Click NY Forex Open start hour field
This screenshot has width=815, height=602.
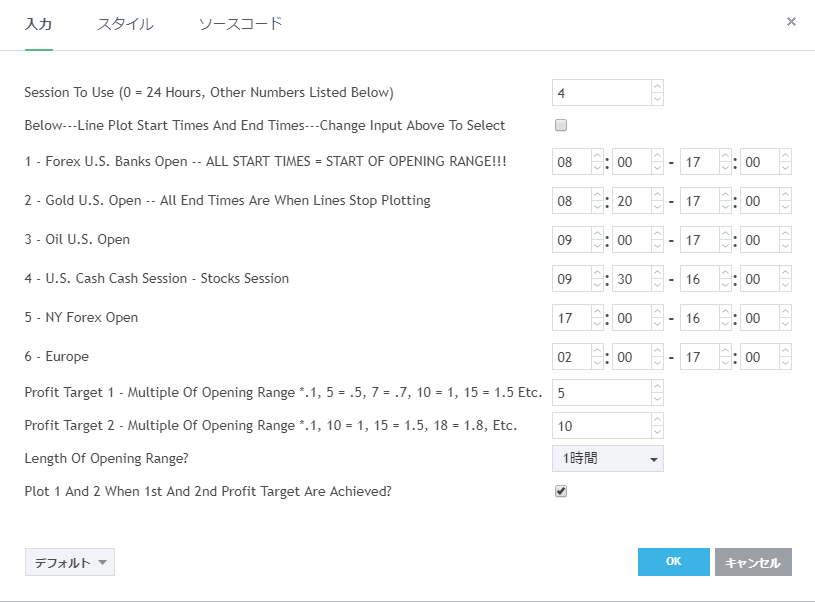click(570, 318)
